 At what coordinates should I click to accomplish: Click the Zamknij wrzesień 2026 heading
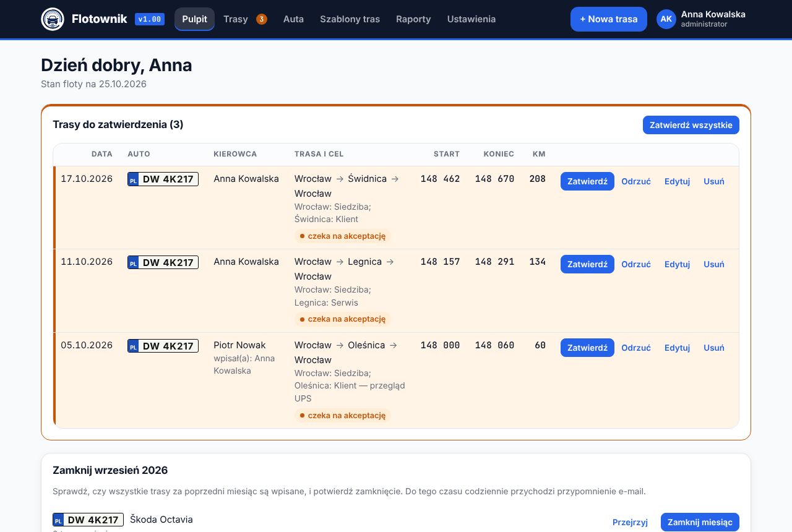click(x=110, y=470)
